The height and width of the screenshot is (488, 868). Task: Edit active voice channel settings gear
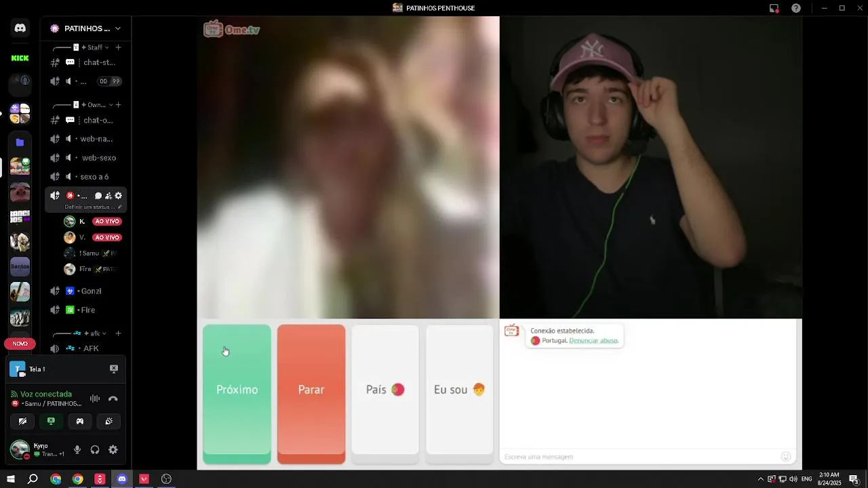tap(118, 196)
